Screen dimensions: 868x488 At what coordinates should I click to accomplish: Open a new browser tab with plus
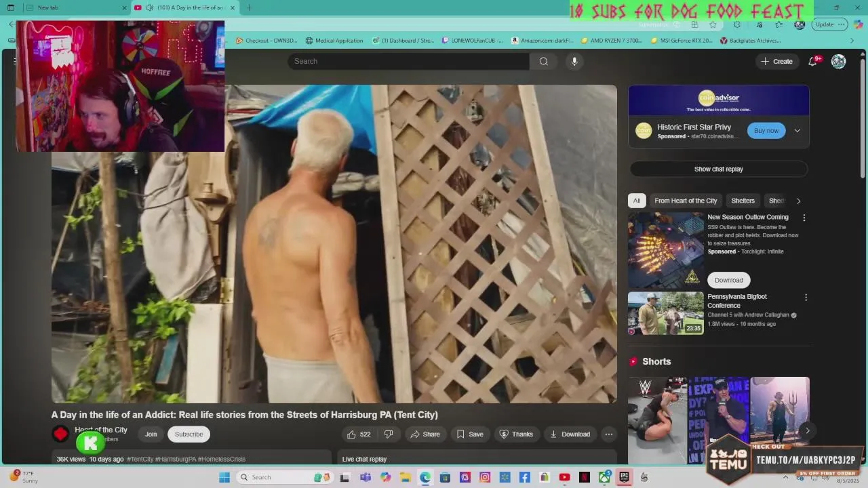tap(249, 7)
